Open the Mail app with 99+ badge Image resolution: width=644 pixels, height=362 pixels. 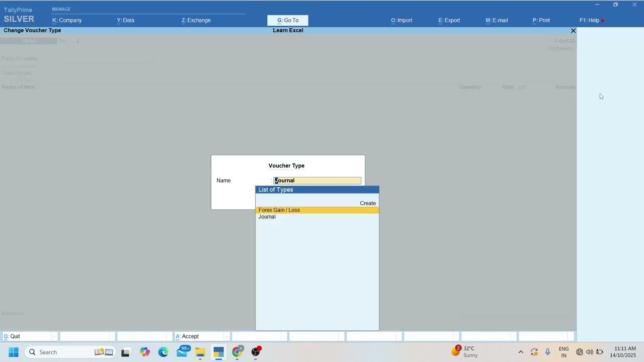(x=182, y=351)
